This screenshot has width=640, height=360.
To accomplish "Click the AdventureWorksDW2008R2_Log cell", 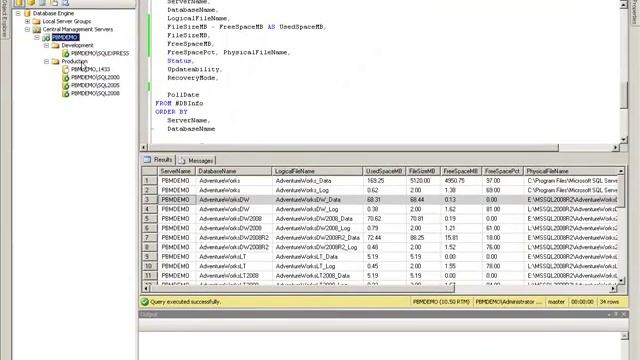I will click(318, 247).
